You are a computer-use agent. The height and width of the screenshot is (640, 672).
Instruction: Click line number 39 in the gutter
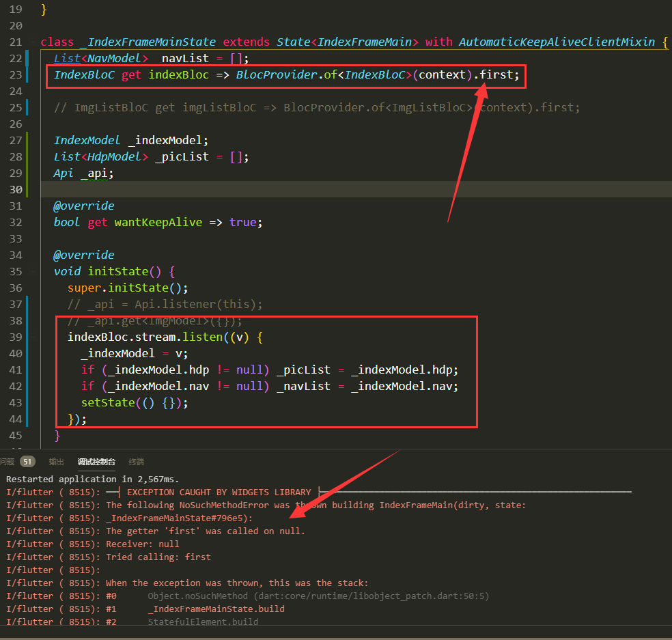pyautogui.click(x=16, y=337)
